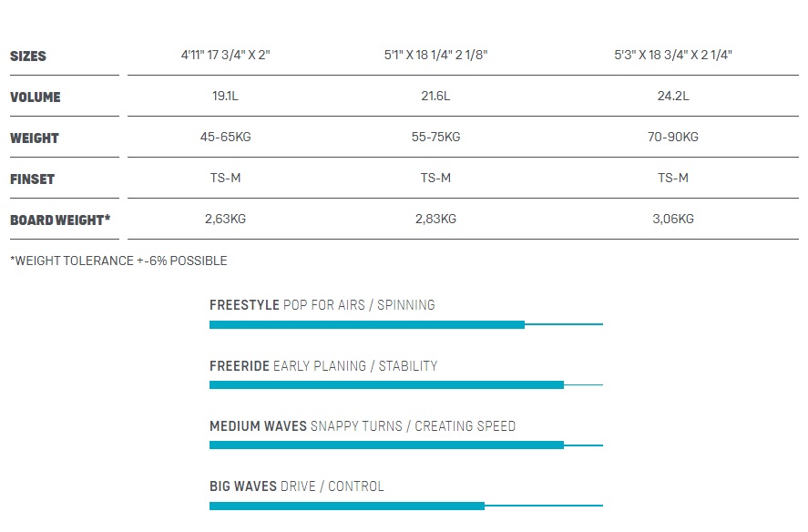Click the 4'11" 17 3/4" X 2" size
808x532 pixels.
coord(226,55)
